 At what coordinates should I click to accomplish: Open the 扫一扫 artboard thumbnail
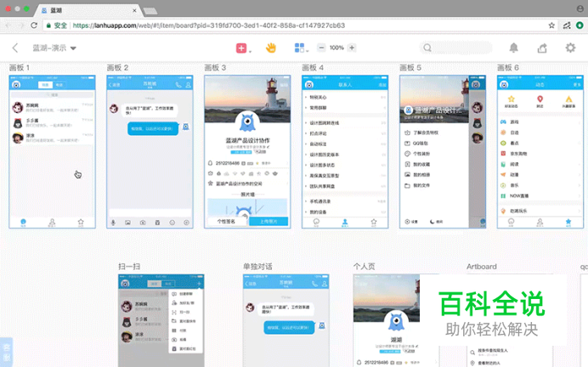tap(161, 320)
